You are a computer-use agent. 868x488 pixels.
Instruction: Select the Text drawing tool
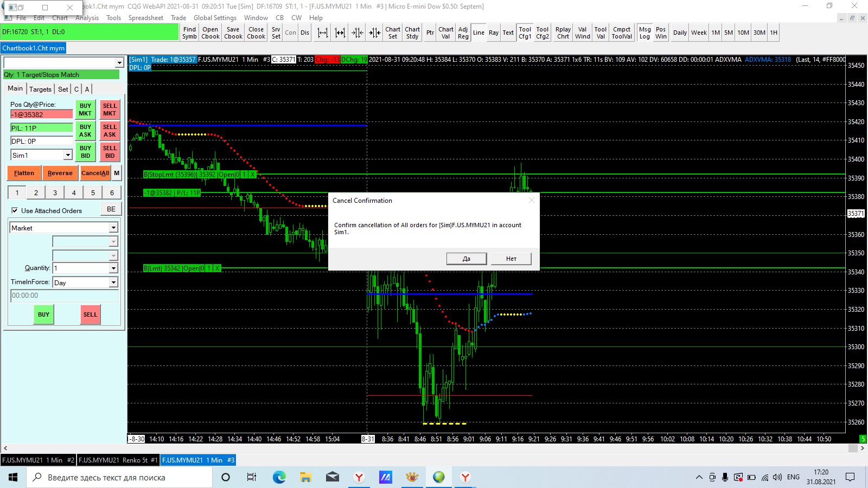pos(508,33)
